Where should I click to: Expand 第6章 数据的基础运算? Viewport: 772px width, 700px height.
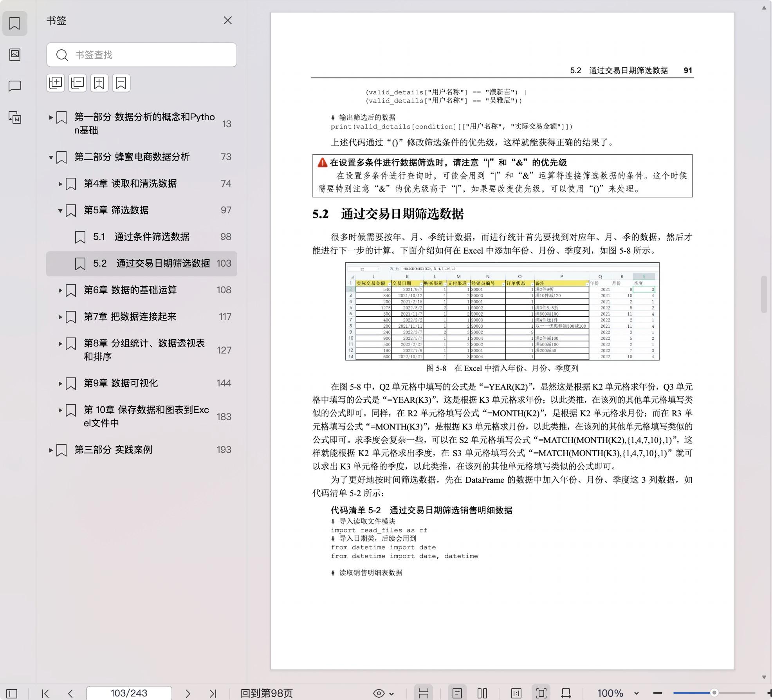pyautogui.click(x=60, y=290)
